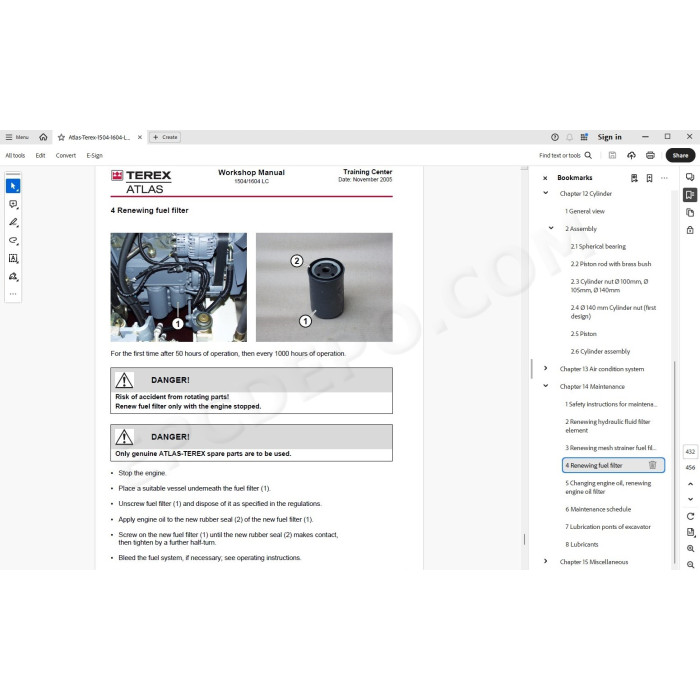Screen dimensions: 700x700
Task: Open the help question mark icon
Action: pyautogui.click(x=555, y=137)
